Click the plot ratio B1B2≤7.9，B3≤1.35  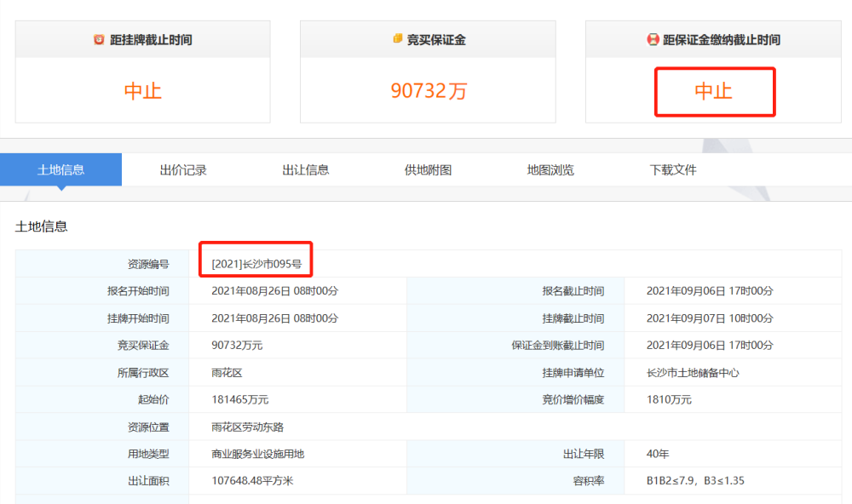point(695,481)
